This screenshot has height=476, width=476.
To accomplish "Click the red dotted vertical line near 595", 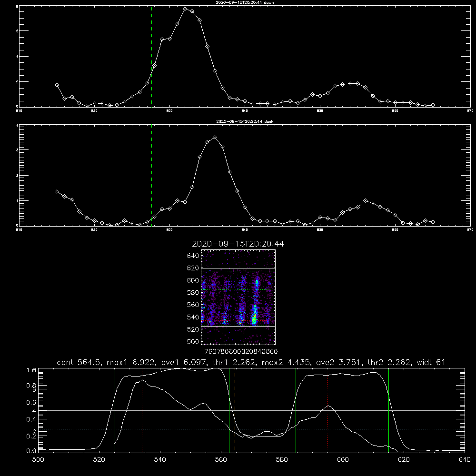I will [x=328, y=410].
